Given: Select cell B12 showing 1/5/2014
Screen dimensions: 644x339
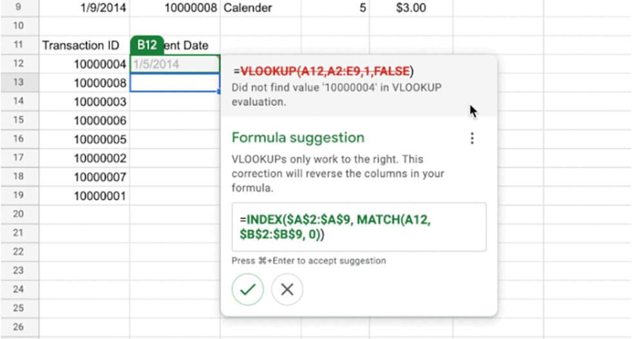Looking at the screenshot, I should tap(175, 64).
